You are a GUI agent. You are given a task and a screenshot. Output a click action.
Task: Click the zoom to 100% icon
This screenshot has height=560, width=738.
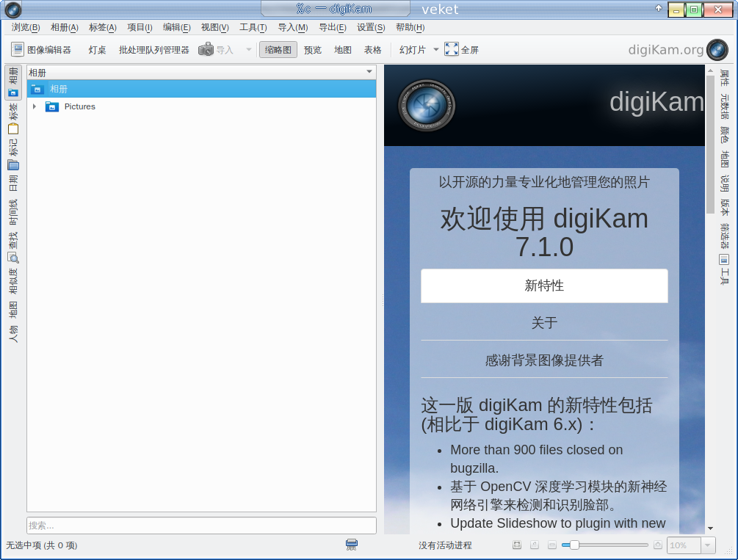(x=535, y=545)
